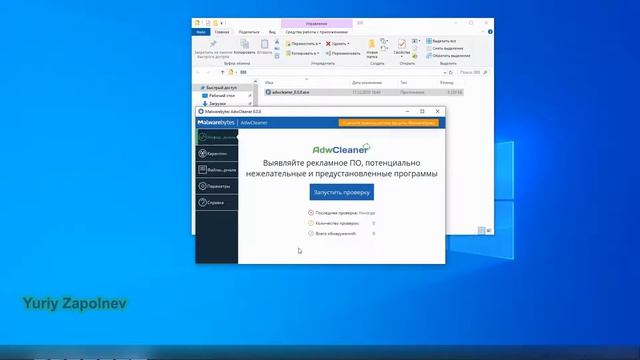
Task: Click Переименовать rename in Explorer ribbon
Action: point(343,53)
